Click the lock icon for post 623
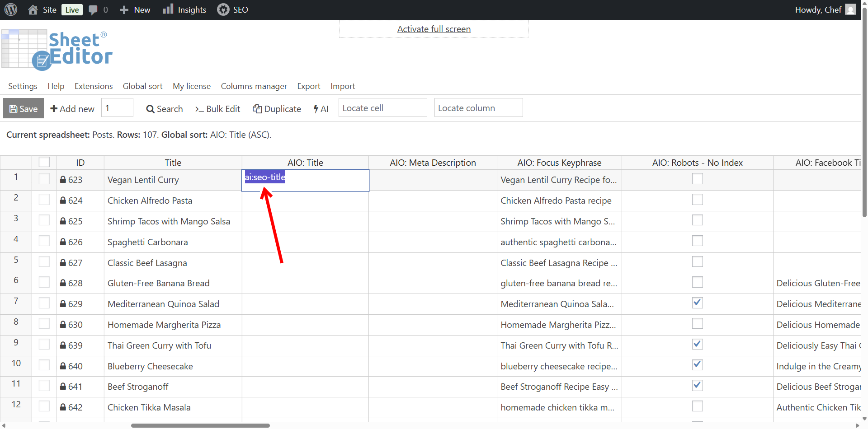 click(x=63, y=180)
